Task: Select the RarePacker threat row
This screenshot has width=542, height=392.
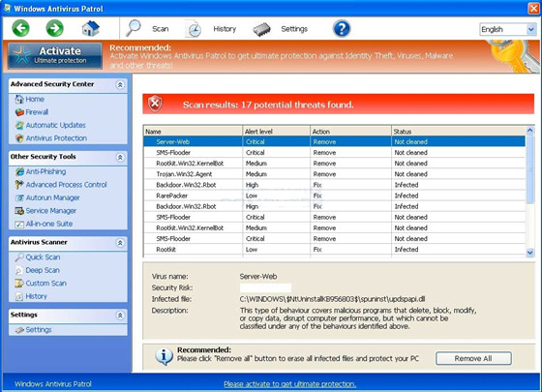Action: pyautogui.click(x=334, y=196)
